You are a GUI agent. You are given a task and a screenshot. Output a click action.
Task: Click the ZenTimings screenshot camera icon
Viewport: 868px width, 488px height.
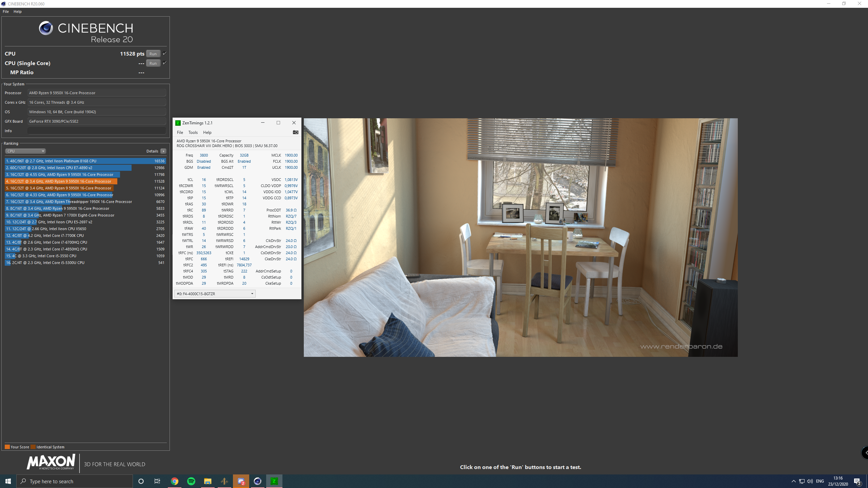(x=295, y=133)
